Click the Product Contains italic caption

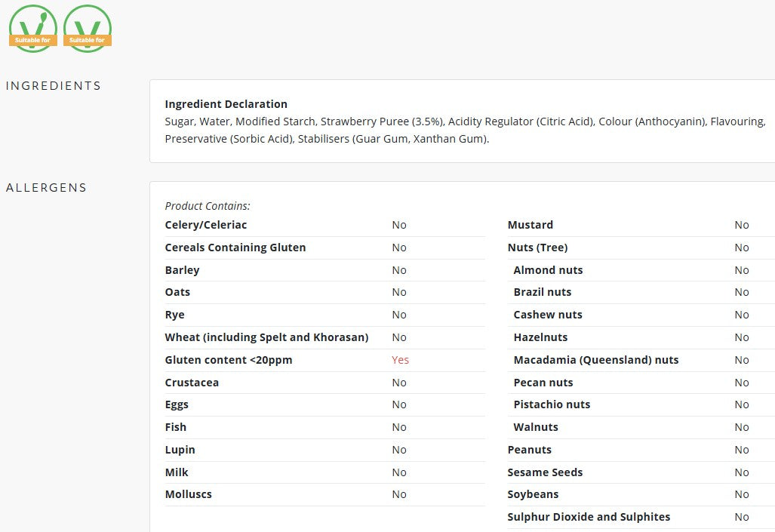tap(208, 206)
